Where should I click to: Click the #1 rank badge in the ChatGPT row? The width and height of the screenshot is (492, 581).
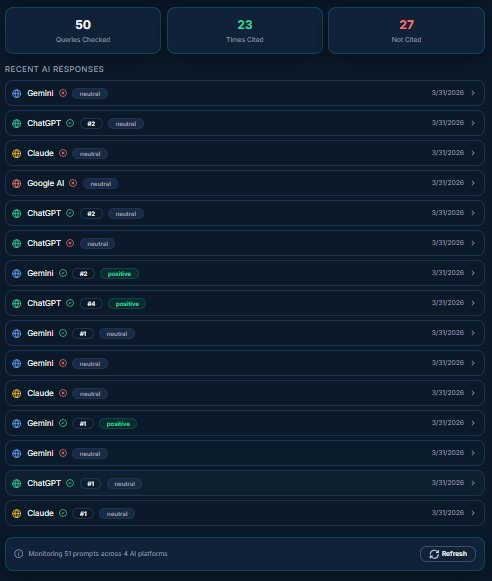point(91,484)
